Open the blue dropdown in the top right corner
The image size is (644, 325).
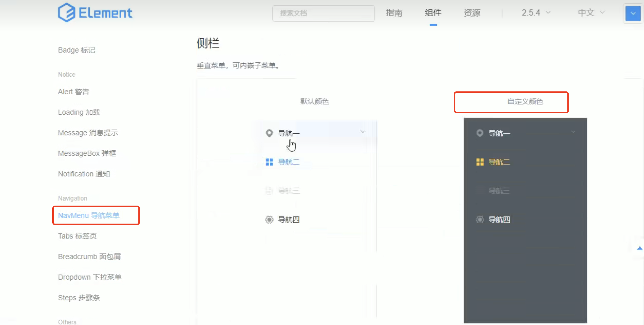(633, 13)
